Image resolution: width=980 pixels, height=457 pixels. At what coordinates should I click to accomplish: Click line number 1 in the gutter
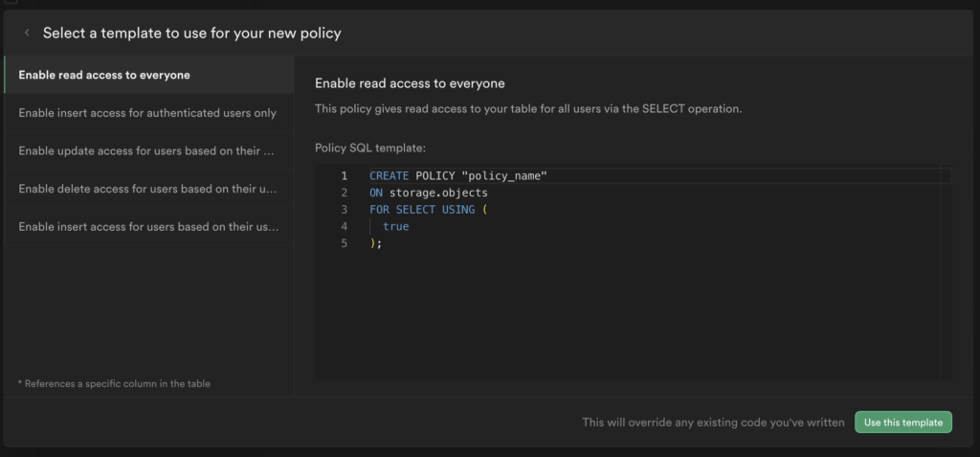[344, 176]
